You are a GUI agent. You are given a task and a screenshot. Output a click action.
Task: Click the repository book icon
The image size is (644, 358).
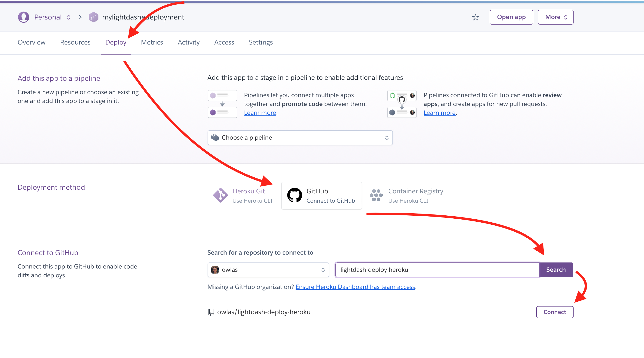(x=211, y=312)
